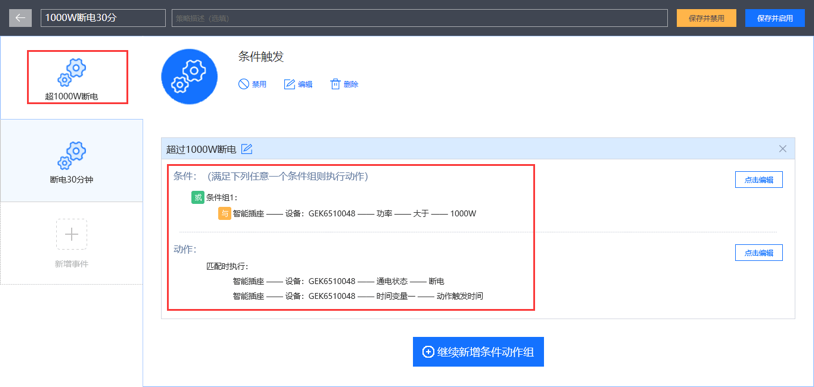
Task: Click 保存并禁用 button
Action: click(x=706, y=18)
